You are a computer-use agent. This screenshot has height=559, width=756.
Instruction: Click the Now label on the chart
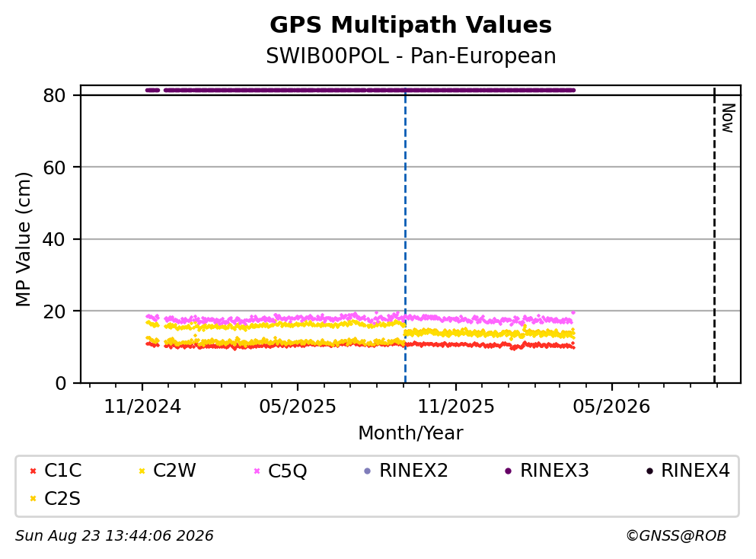(728, 118)
